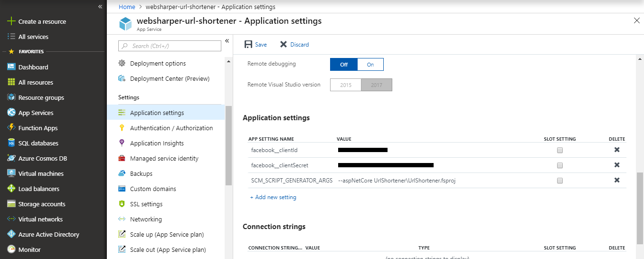Click the Managed service identity briefcase icon
This screenshot has height=259, width=644.
click(122, 158)
